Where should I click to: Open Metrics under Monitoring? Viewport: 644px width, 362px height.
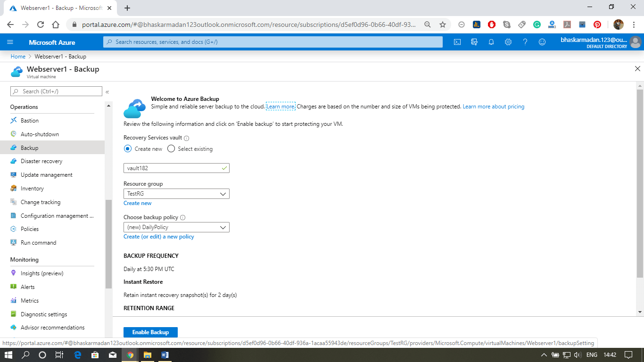[31, 300]
